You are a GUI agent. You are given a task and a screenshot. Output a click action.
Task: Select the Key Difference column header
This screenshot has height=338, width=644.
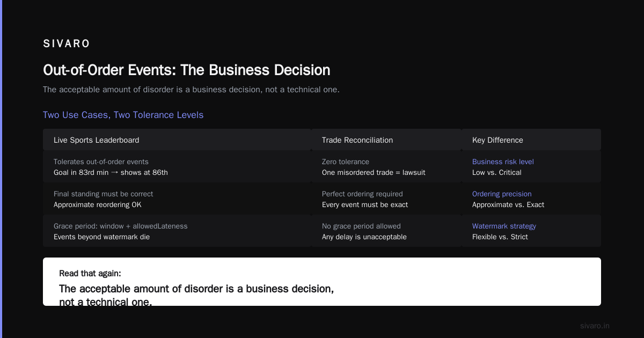coord(531,140)
